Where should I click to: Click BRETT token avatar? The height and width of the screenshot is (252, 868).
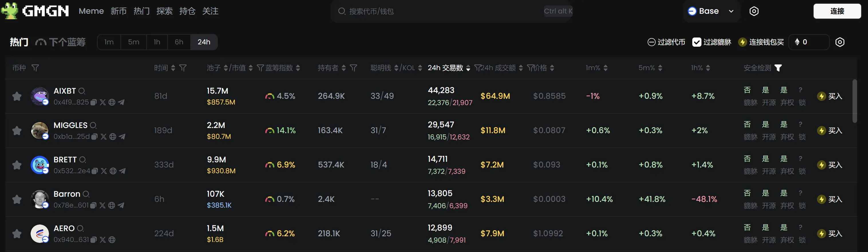point(40,165)
